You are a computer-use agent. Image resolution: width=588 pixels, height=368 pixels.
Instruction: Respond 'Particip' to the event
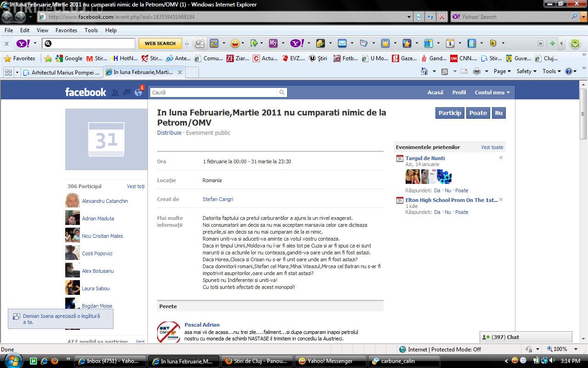point(450,113)
